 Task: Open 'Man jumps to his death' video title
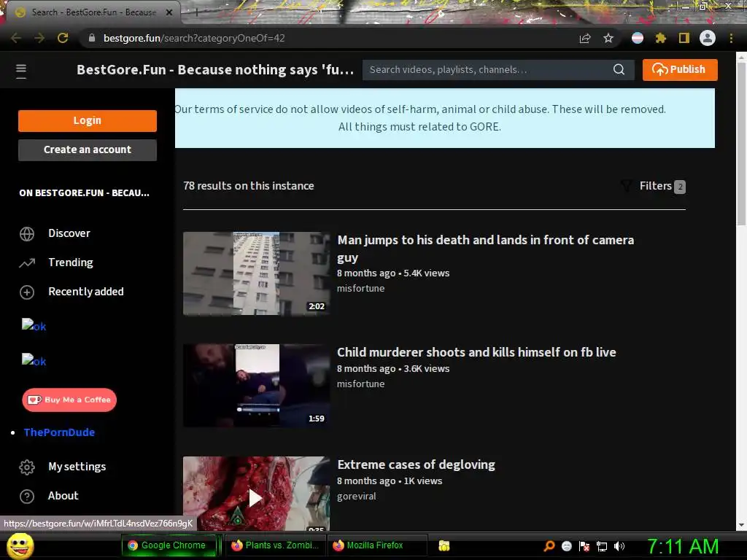point(485,249)
